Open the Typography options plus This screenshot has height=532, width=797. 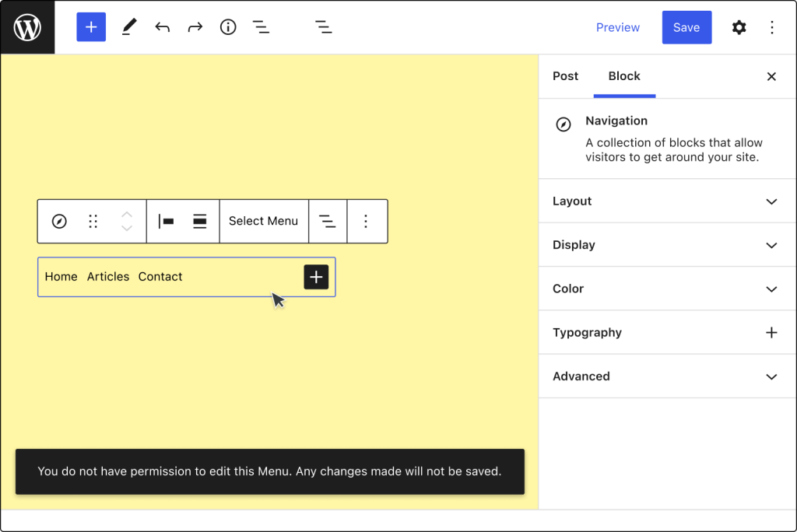[771, 332]
